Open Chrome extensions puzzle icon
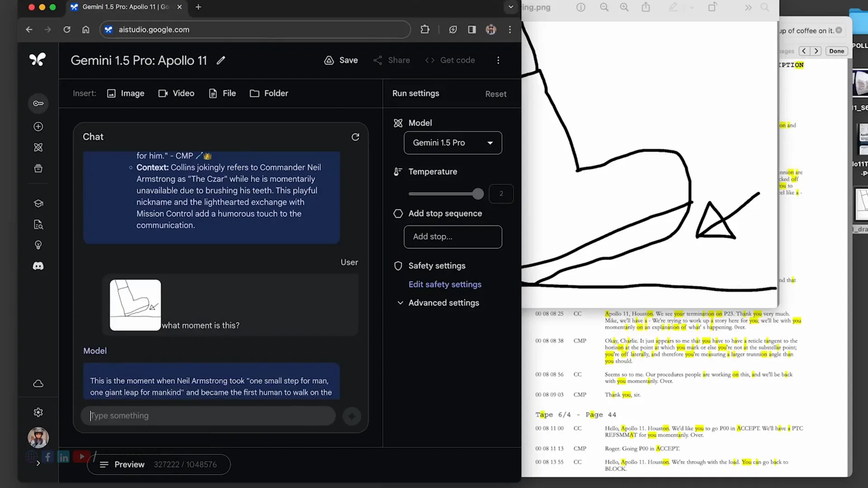The width and height of the screenshot is (868, 488). 425,29
